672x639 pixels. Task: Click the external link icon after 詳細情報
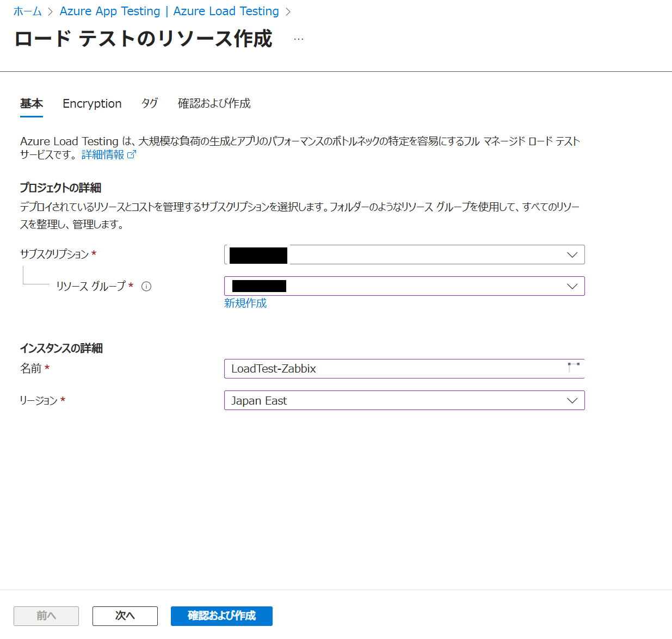click(132, 155)
